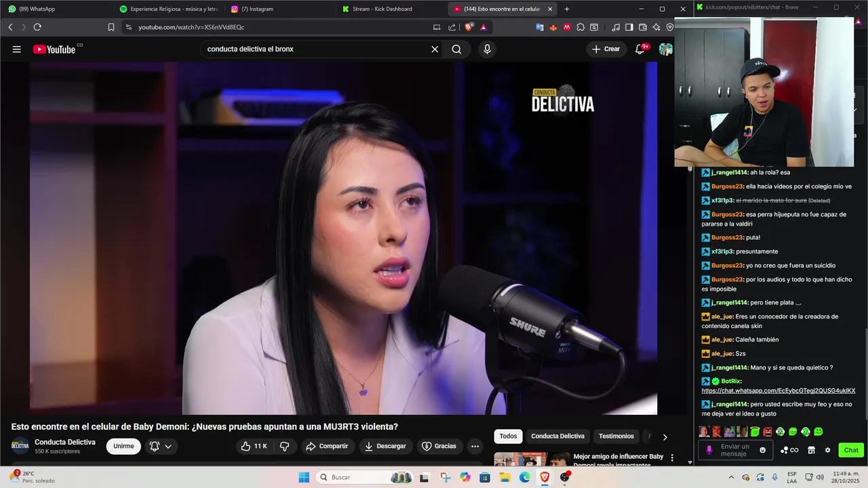
Task: Select the Testimonios filter chip
Action: (616, 436)
